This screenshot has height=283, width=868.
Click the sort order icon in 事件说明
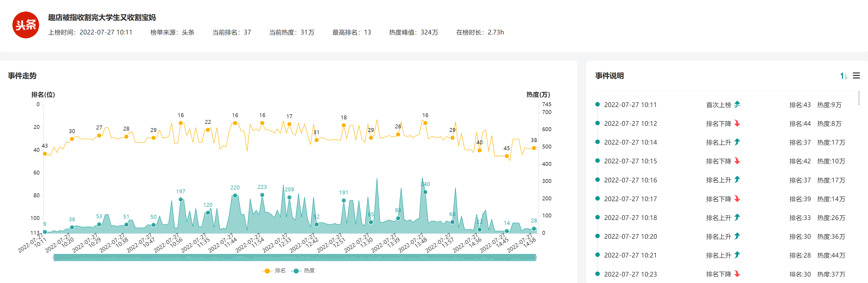843,76
